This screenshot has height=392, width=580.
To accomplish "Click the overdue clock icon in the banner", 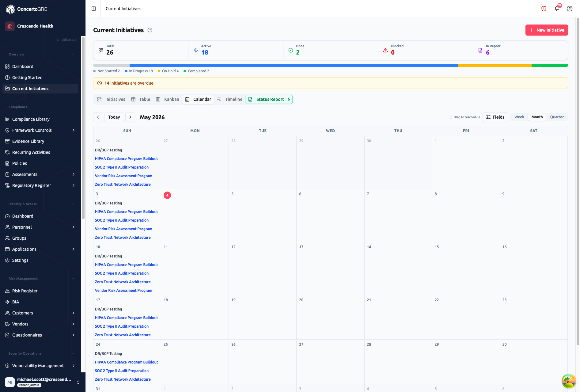I will click(100, 83).
